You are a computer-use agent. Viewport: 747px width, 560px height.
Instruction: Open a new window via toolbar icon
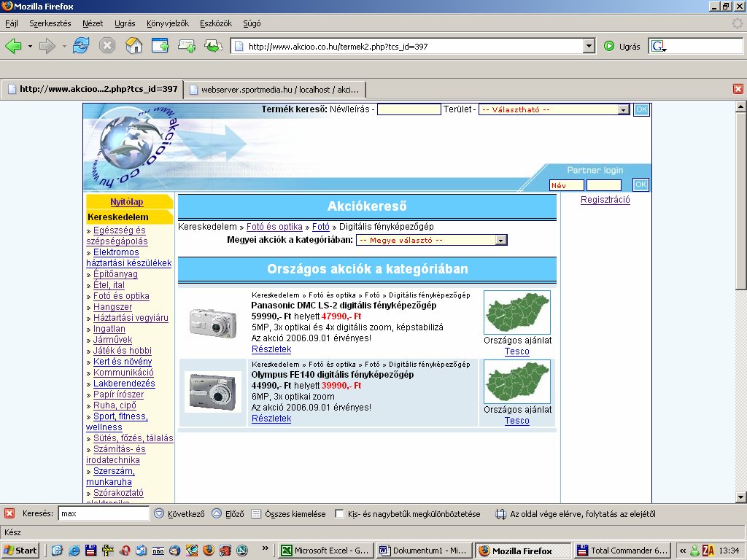point(160,46)
